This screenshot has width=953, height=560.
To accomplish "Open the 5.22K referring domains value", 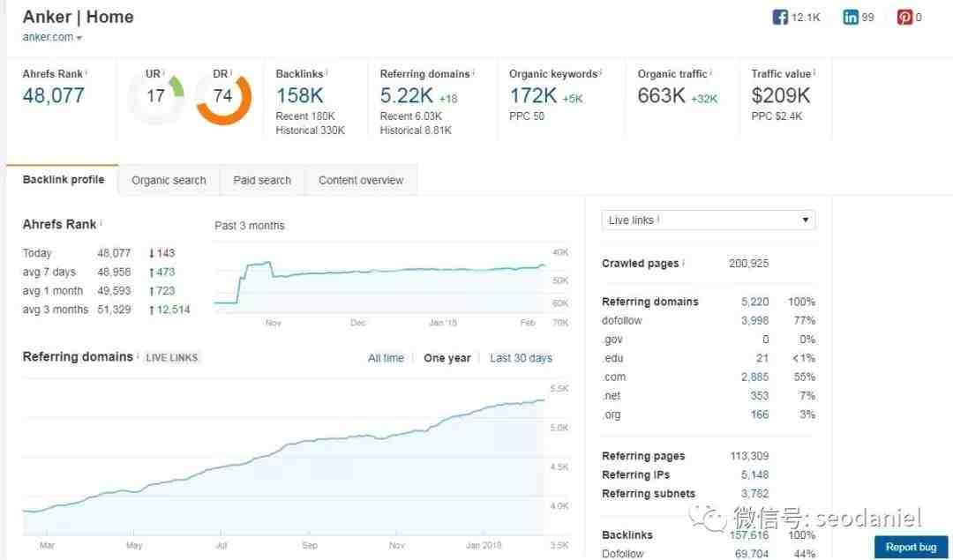I will (407, 95).
